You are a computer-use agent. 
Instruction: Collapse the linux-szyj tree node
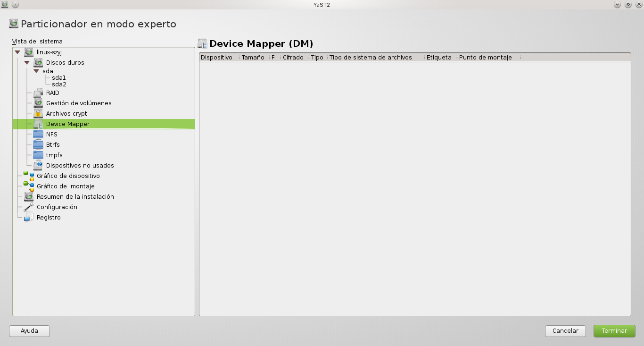[x=17, y=52]
